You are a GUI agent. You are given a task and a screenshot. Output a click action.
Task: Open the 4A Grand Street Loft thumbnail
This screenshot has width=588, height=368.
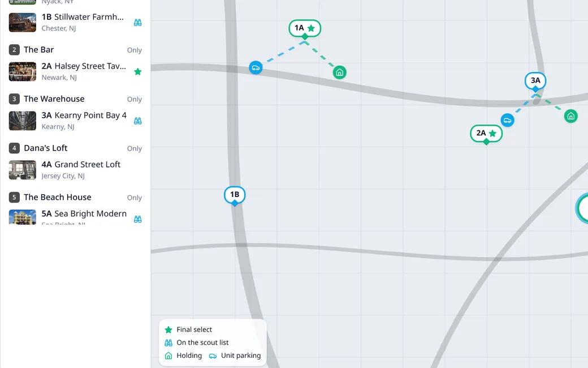[x=23, y=170]
